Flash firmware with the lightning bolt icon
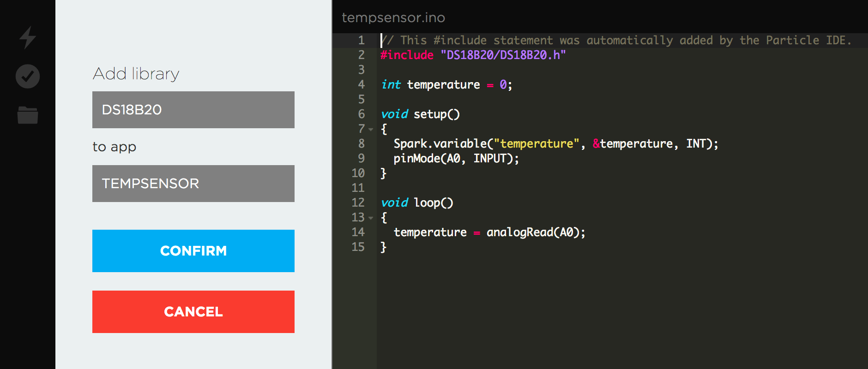Image resolution: width=868 pixels, height=369 pixels. tap(28, 37)
